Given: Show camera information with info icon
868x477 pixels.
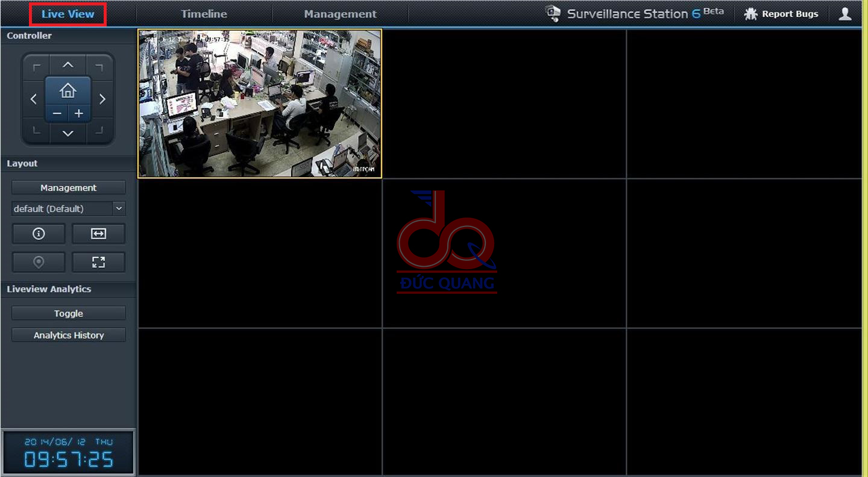Looking at the screenshot, I should coord(39,234).
